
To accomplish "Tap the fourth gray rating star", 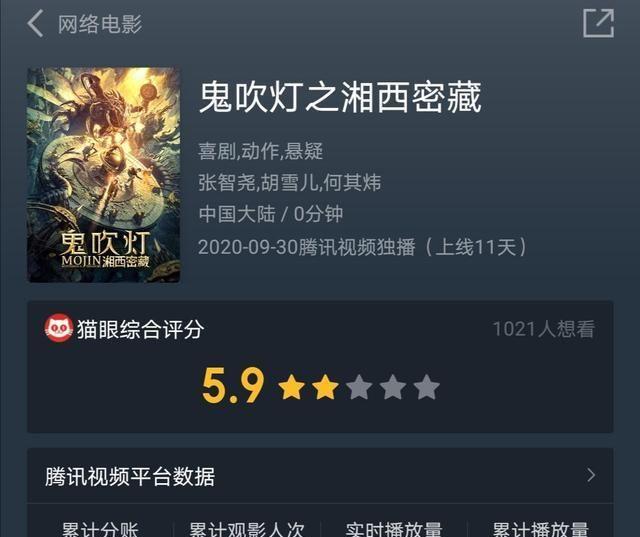I will (393, 387).
